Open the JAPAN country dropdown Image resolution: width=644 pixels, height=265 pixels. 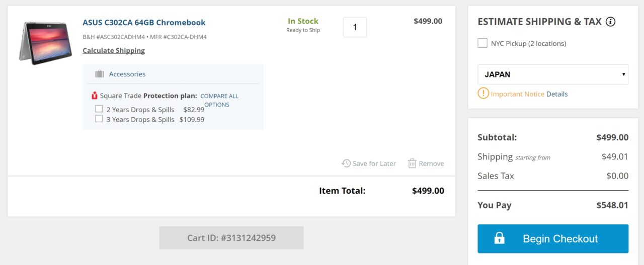(553, 74)
